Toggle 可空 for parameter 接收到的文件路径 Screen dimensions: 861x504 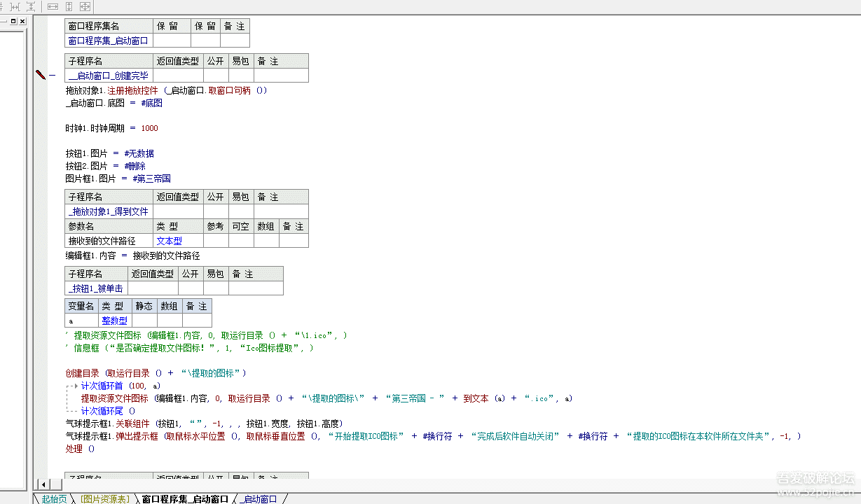click(x=240, y=240)
